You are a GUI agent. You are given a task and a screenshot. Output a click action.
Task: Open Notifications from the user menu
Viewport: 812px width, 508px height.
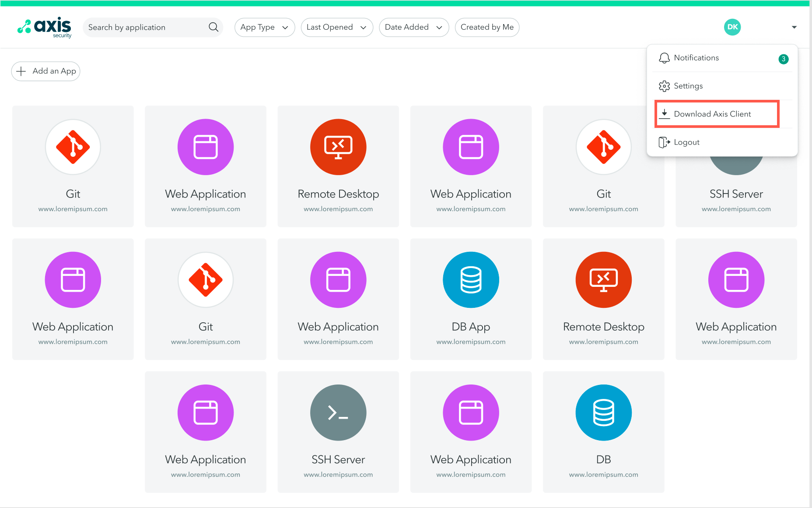click(x=723, y=58)
